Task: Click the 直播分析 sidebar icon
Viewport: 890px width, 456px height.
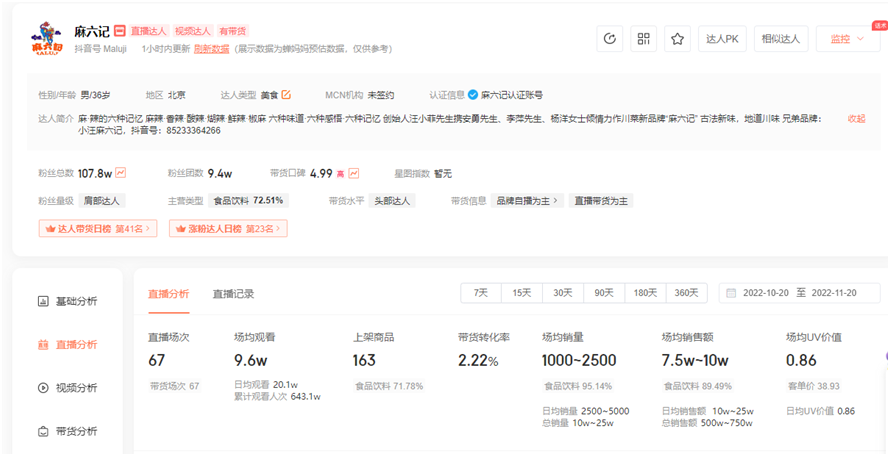Action: click(43, 345)
